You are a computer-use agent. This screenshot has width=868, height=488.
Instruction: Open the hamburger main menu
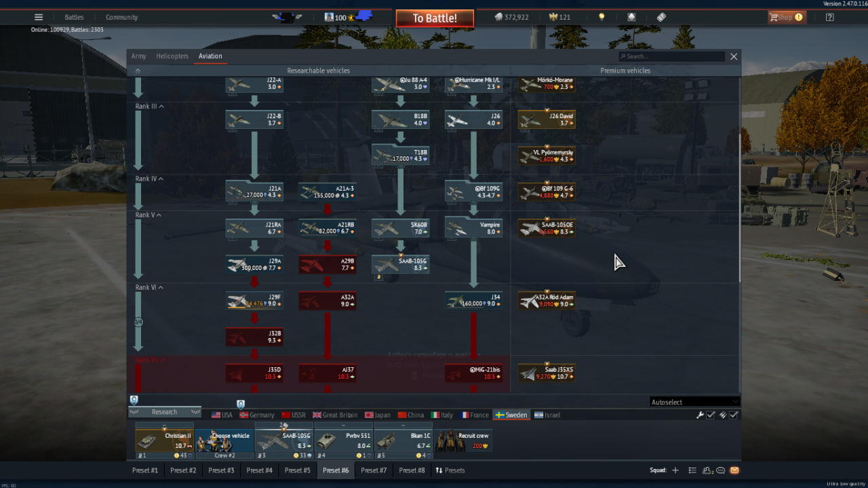click(x=39, y=18)
